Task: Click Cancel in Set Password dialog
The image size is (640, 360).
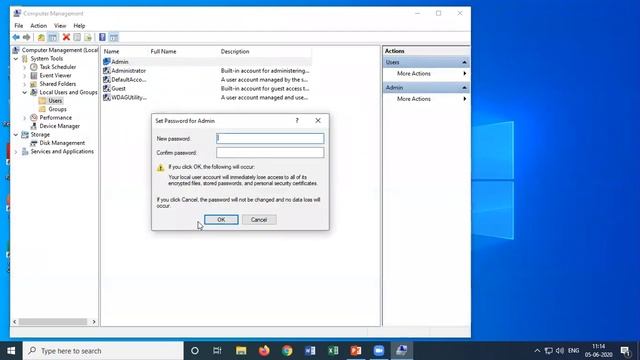Action: pyautogui.click(x=259, y=220)
